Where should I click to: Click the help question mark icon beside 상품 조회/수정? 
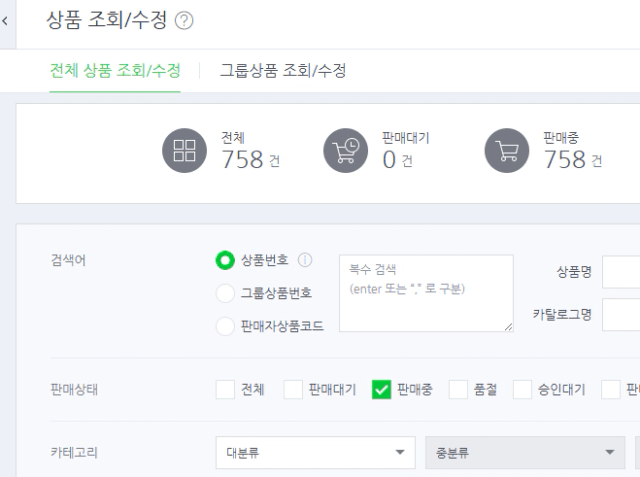(184, 20)
